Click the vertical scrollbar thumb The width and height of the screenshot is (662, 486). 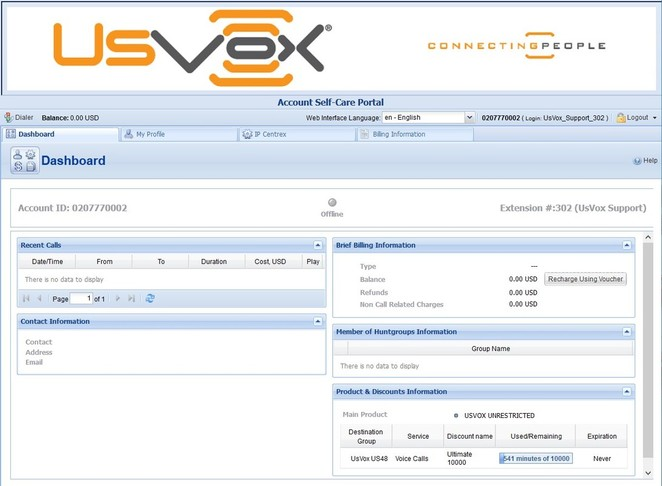click(648, 350)
